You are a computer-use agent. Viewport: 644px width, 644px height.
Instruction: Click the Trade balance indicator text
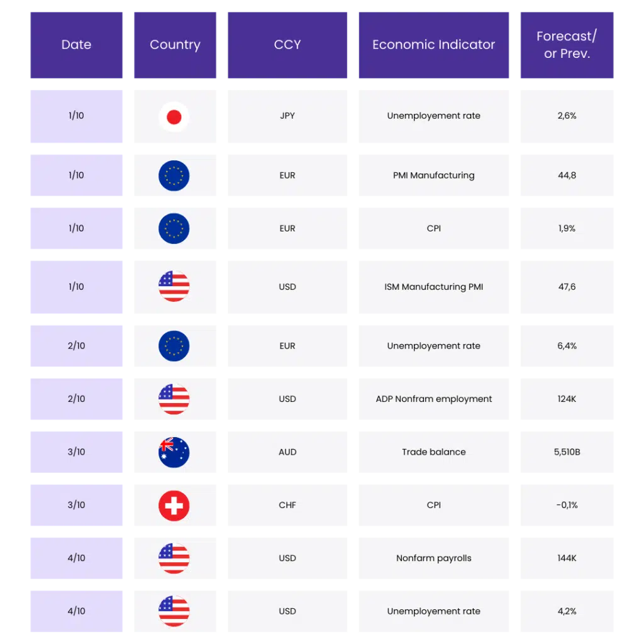[434, 452]
